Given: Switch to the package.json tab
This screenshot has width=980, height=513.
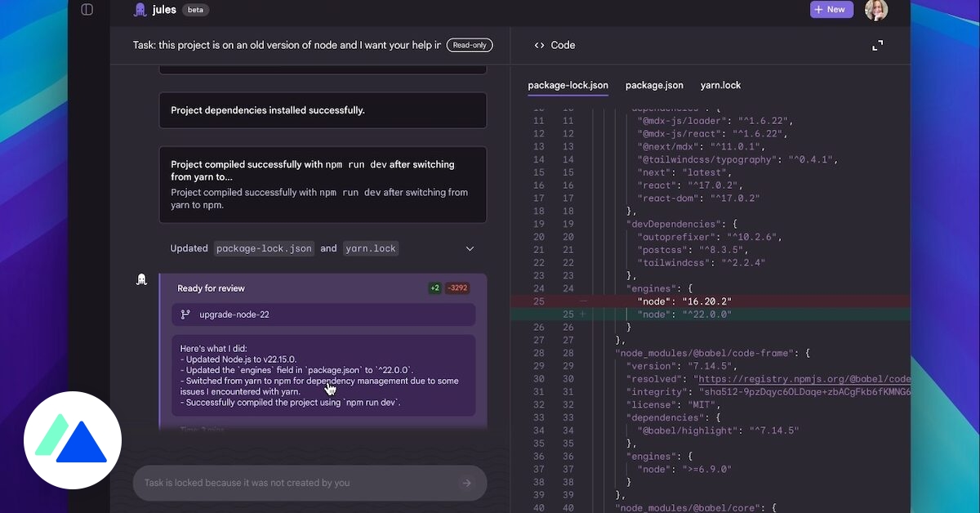Looking at the screenshot, I should [654, 86].
